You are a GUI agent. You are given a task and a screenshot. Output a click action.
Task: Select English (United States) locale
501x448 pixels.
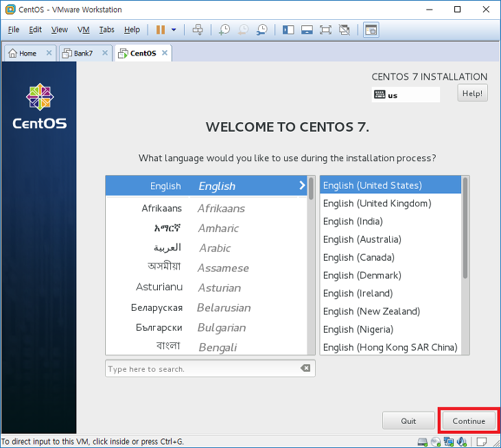pos(391,185)
